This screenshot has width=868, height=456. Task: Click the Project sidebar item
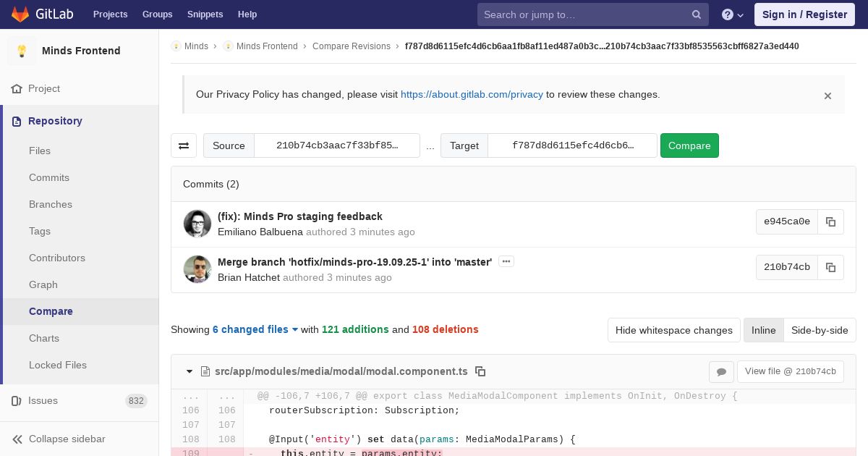[79, 88]
